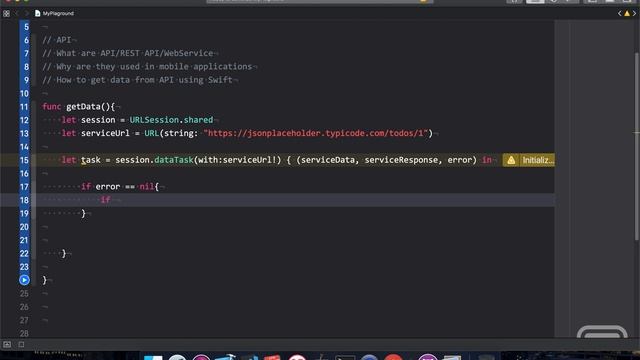The height and width of the screenshot is (360, 640).
Task: Click line number 5 in the gutter
Action: (x=27, y=27)
